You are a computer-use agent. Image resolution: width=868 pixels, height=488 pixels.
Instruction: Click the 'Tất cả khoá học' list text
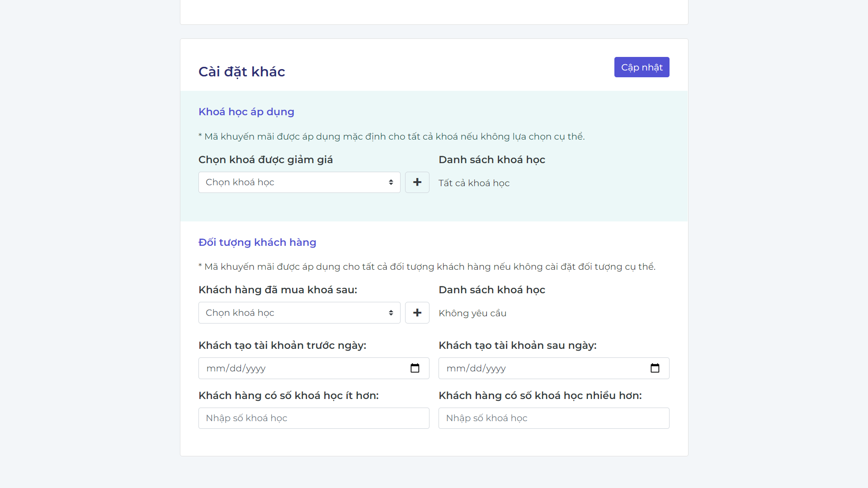click(x=474, y=183)
